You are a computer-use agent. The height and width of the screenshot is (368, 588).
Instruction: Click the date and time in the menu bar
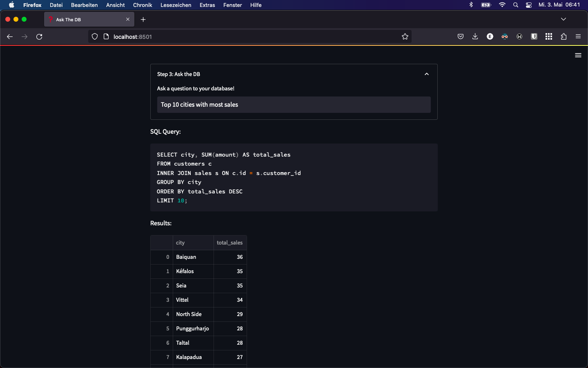[559, 5]
